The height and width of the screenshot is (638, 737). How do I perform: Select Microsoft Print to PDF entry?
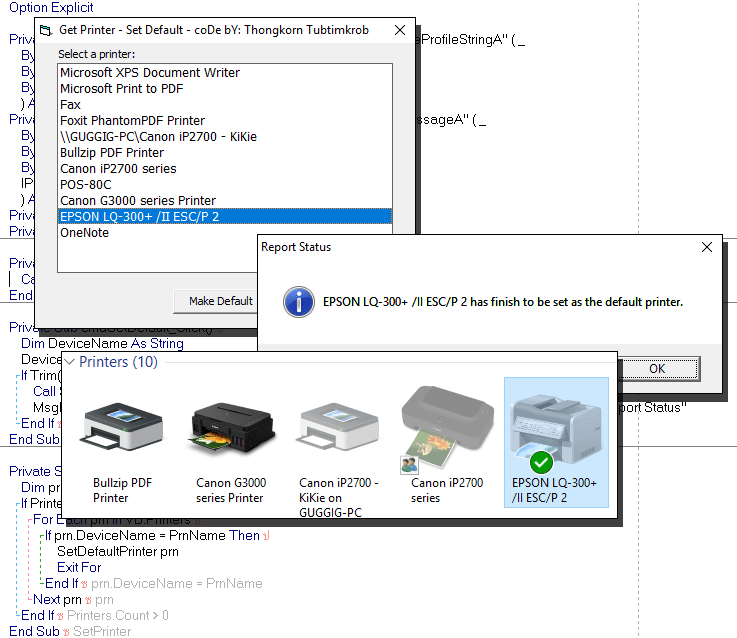[225, 89]
